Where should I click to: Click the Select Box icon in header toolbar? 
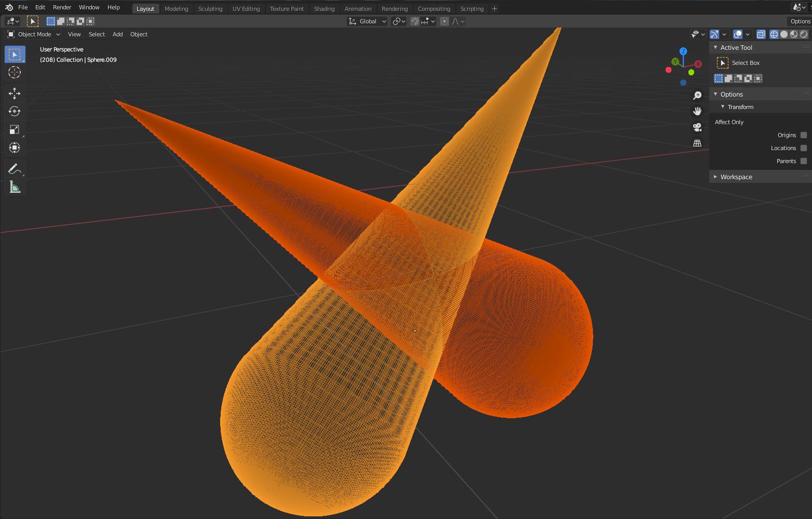click(32, 21)
